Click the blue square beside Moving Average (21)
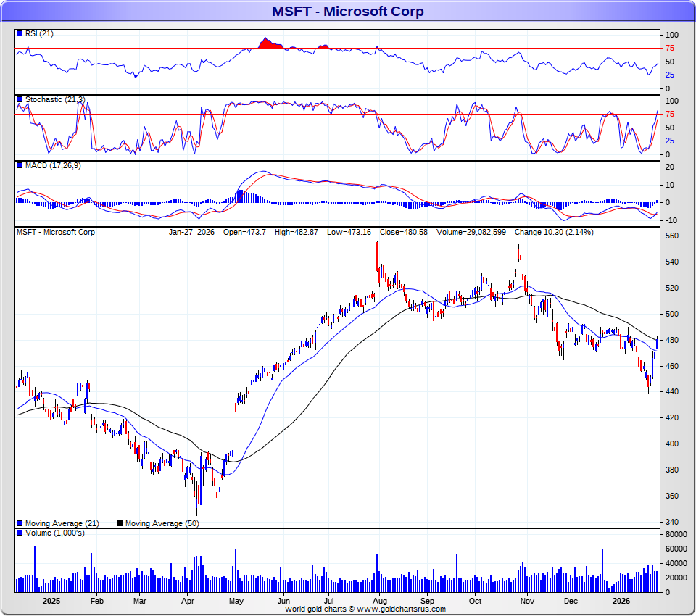696x616 pixels. point(20,523)
